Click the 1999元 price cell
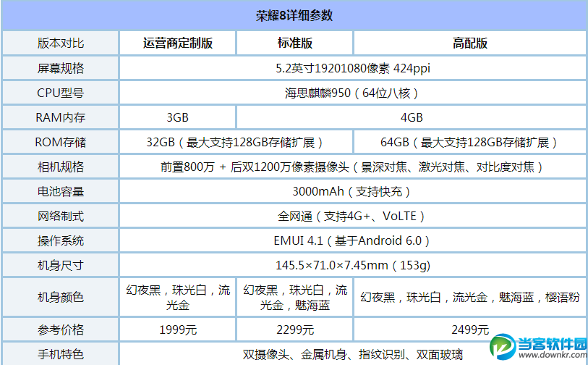This screenshot has width=588, height=365. (177, 330)
